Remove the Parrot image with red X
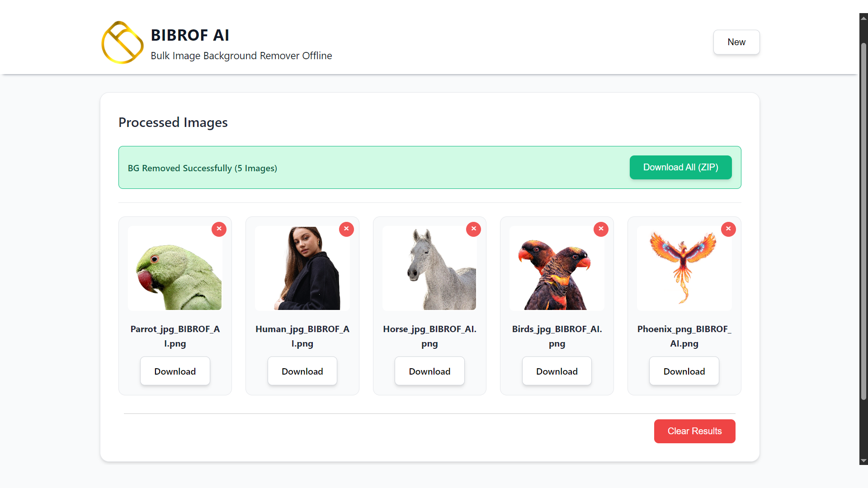 point(219,229)
